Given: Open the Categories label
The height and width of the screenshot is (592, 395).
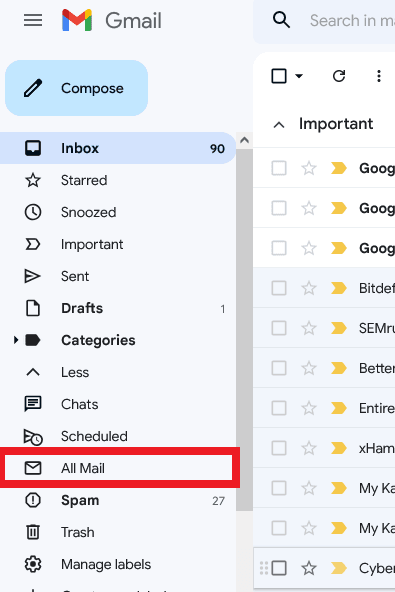Looking at the screenshot, I should click(98, 340).
